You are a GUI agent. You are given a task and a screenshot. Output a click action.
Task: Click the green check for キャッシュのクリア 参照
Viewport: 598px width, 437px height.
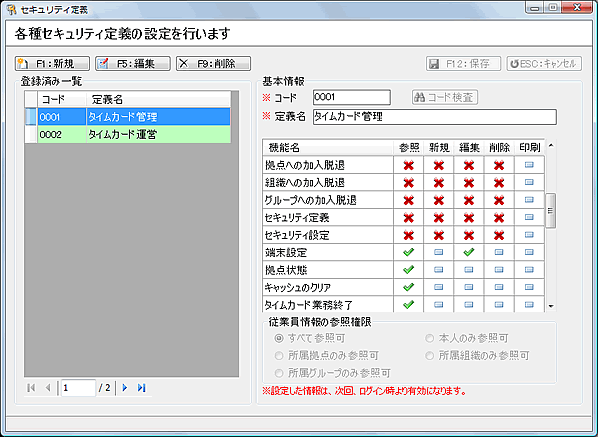point(408,287)
